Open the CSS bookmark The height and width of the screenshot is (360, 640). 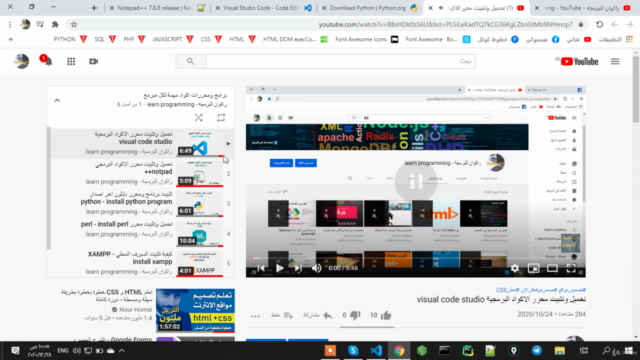(x=211, y=39)
